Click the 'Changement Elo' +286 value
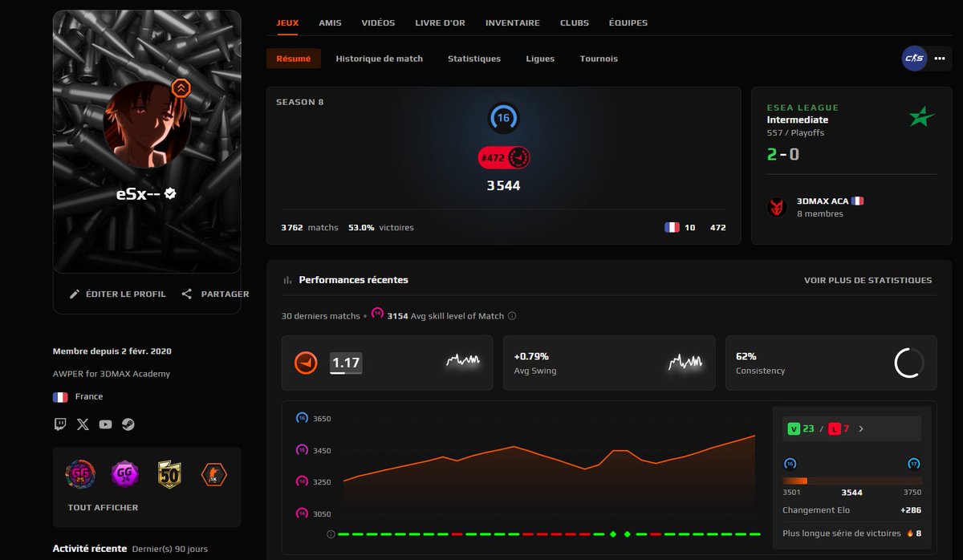Screen dimensions: 963x560 tap(911, 510)
